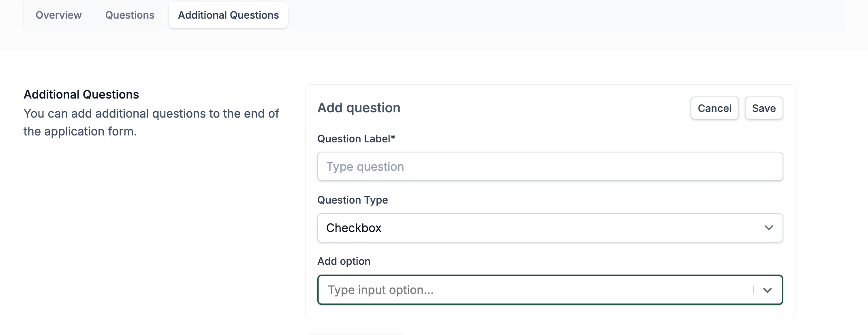Click the 'Add question' heading text
Screen dimensions: 868x335
click(x=359, y=108)
